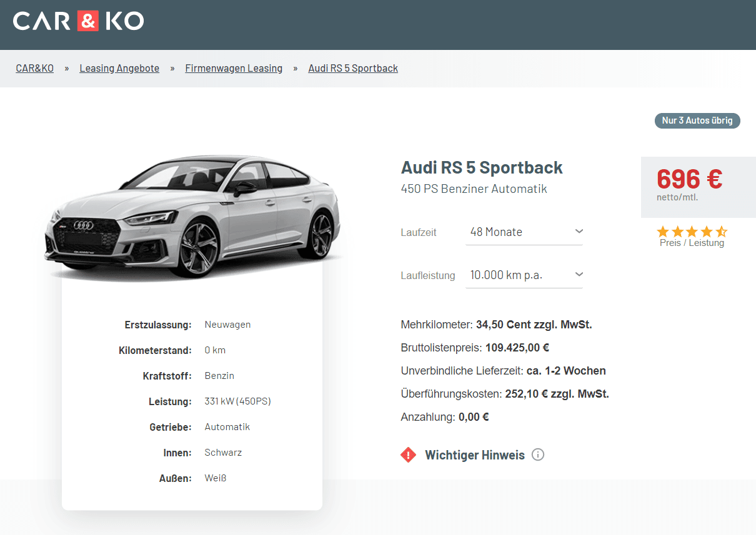Click the Mehrkilometer 34,50 Cent value
The height and width of the screenshot is (535, 756).
pyautogui.click(x=534, y=325)
